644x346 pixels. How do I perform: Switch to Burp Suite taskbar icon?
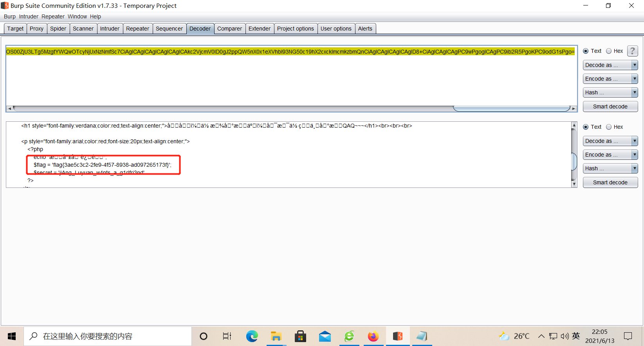(398, 336)
